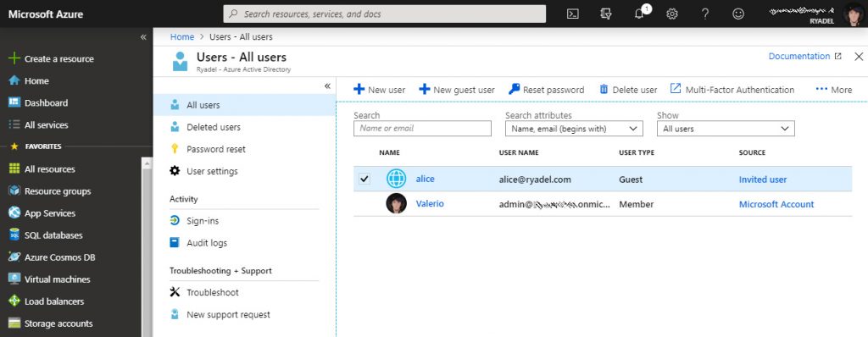Open the Search attributes dropdown

coord(574,129)
